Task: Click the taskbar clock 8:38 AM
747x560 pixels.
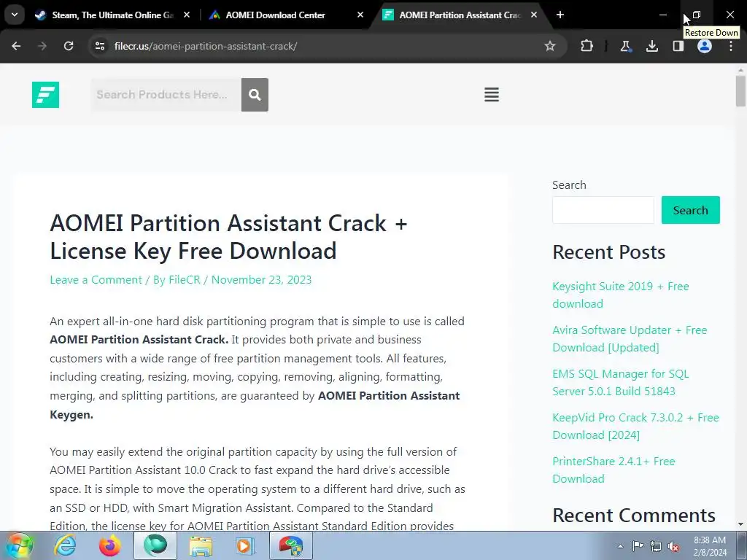Action: click(x=710, y=540)
